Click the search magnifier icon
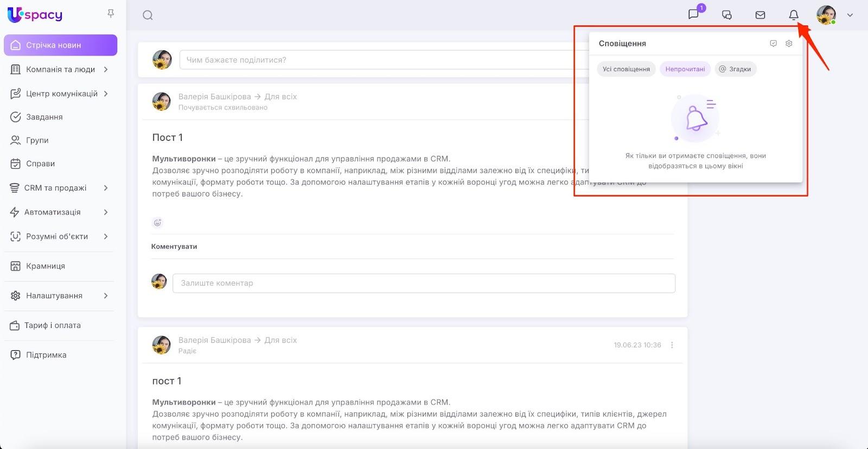This screenshot has width=868, height=449. (x=148, y=15)
